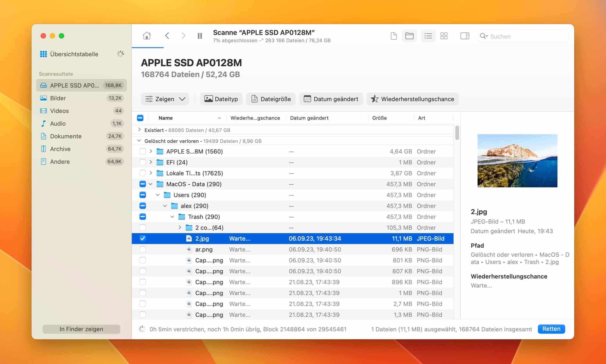Expand the EFI (24) folder
This screenshot has height=364, width=606.
click(151, 162)
